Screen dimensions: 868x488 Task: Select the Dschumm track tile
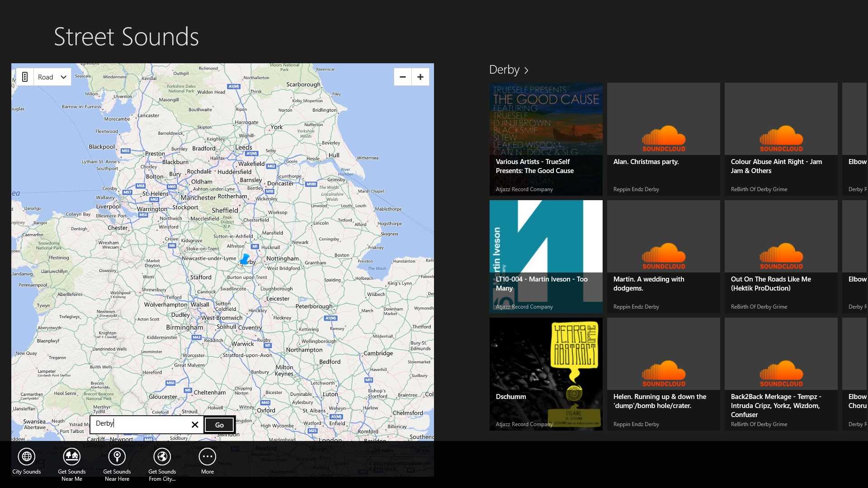tap(546, 374)
